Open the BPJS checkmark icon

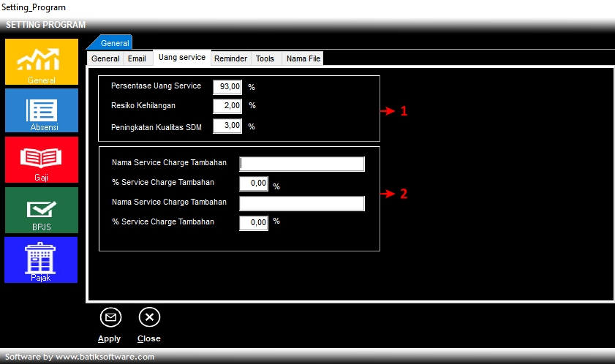(x=41, y=210)
